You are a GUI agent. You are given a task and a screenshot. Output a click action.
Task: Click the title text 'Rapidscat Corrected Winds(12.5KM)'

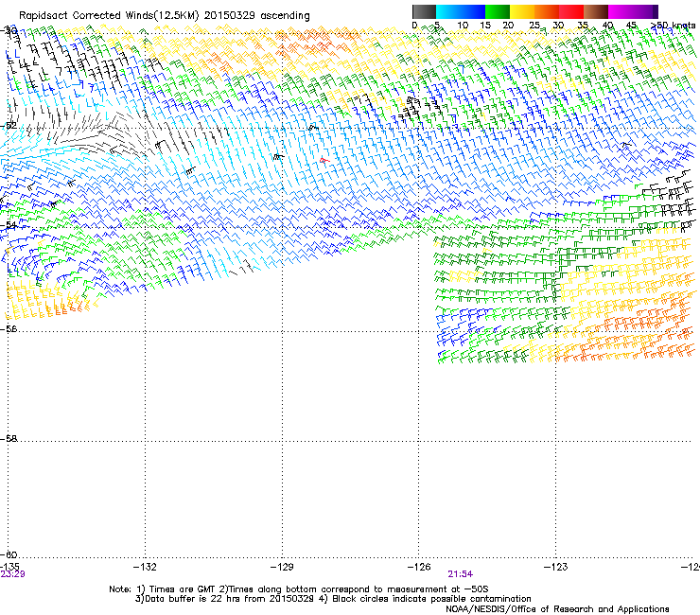pyautogui.click(x=109, y=16)
